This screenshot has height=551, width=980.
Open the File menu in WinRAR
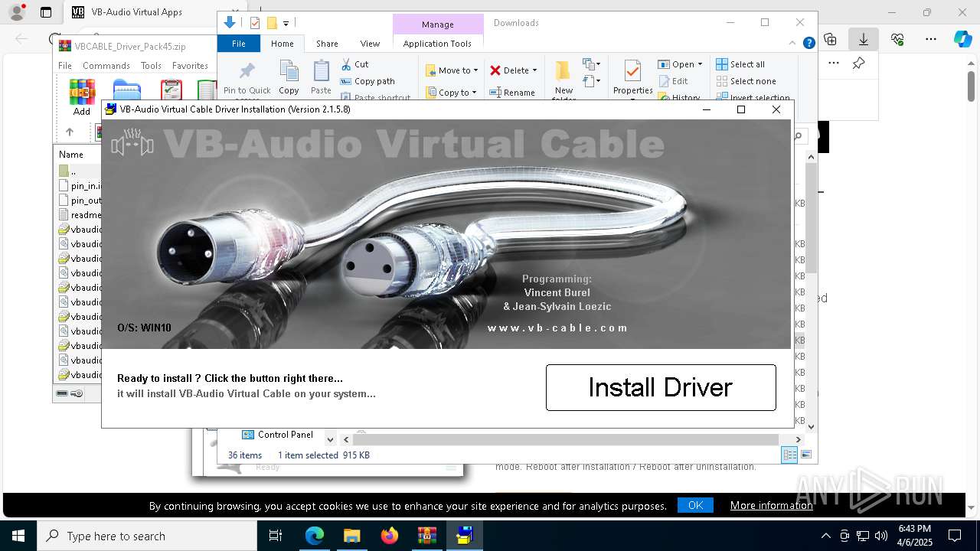click(x=65, y=66)
